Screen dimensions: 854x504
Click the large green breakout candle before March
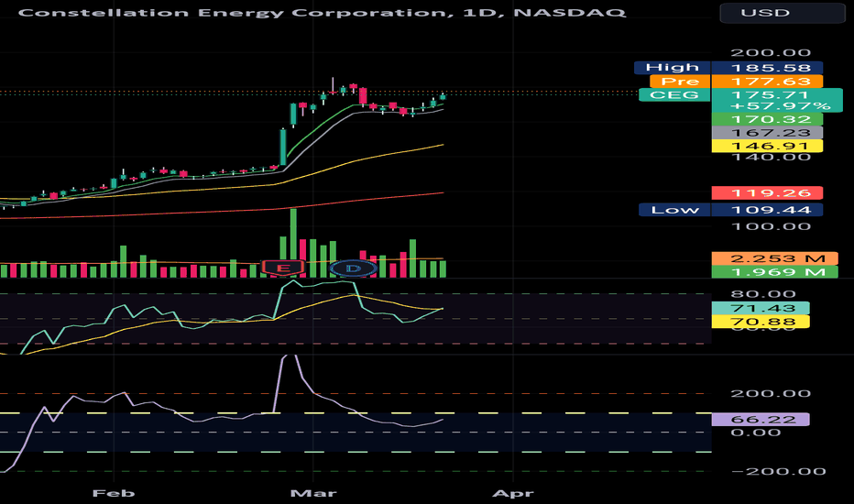coord(283,148)
